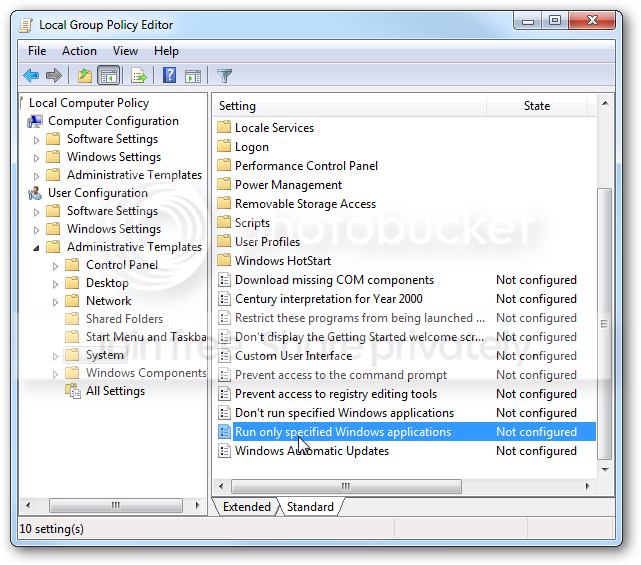
Task: Expand the System tree node arrow
Action: pos(55,356)
